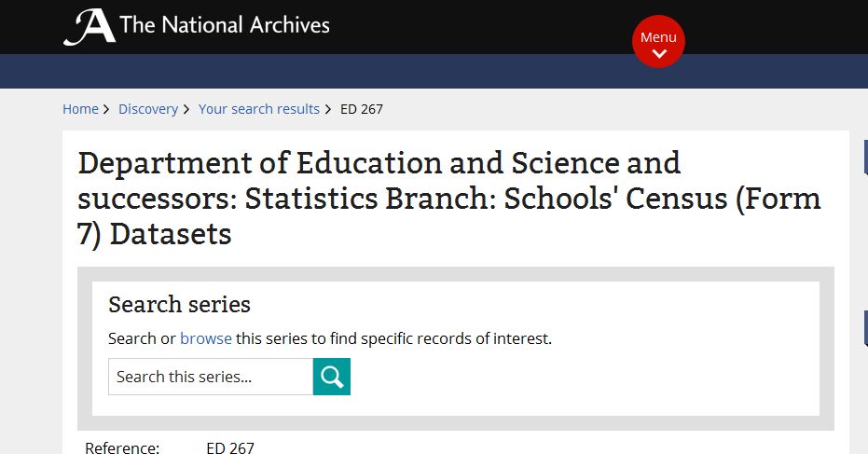The height and width of the screenshot is (454, 868).
Task: Click the upper blue tab at right edge
Action: (866, 158)
